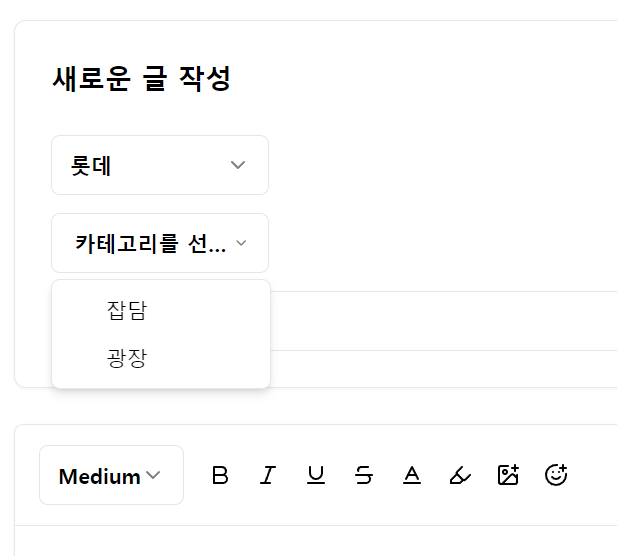Apply italic formatting to the text
The image size is (617, 556).
click(267, 476)
